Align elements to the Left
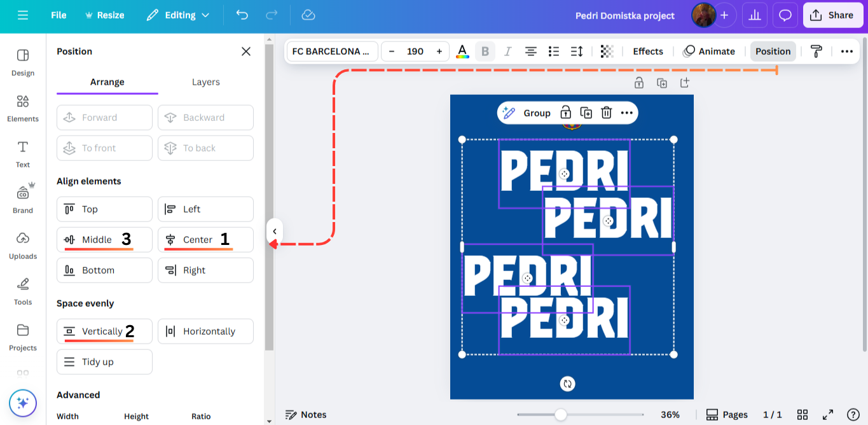 tap(205, 209)
